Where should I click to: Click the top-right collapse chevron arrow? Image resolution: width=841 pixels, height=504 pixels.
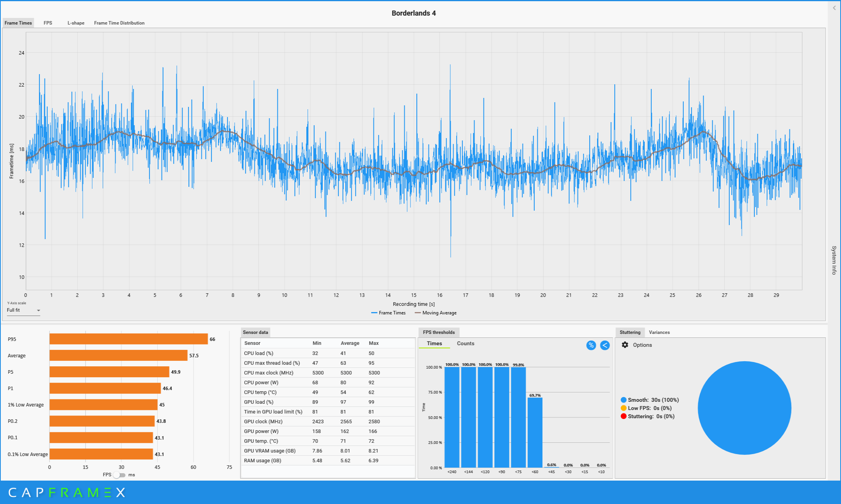coord(834,8)
